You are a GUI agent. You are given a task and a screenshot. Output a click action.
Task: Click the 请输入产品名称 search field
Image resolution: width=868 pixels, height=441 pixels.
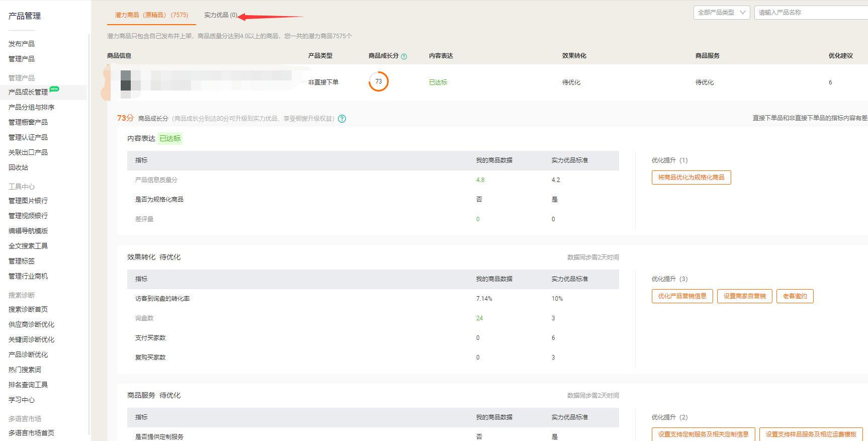pos(811,13)
